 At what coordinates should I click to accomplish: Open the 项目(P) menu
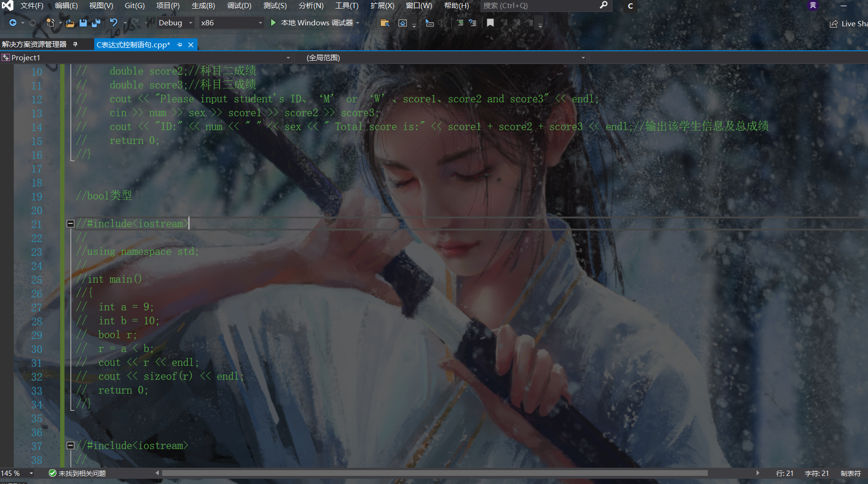tap(168, 6)
